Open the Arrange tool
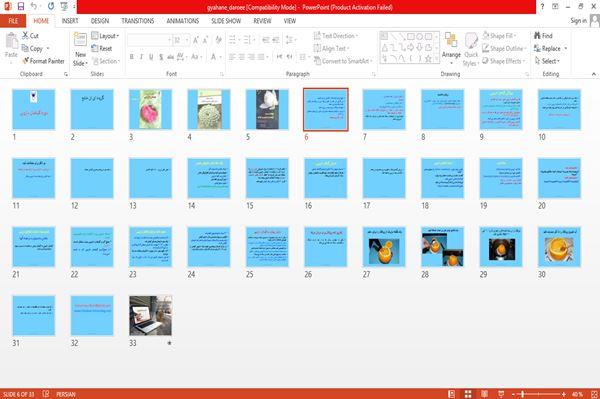The height and width of the screenshot is (399, 600). tap(451, 49)
